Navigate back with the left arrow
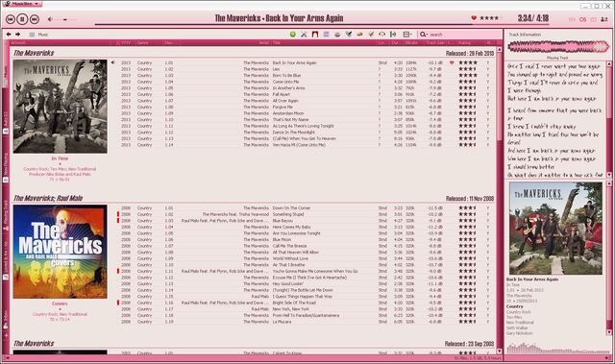615x364 pixels. [x=9, y=35]
